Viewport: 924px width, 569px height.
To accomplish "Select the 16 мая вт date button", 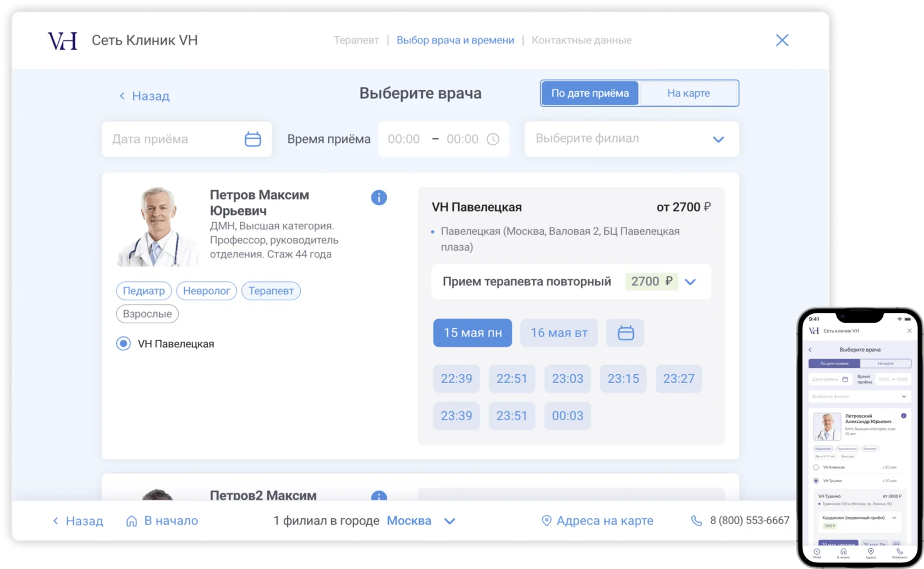I will pyautogui.click(x=559, y=333).
